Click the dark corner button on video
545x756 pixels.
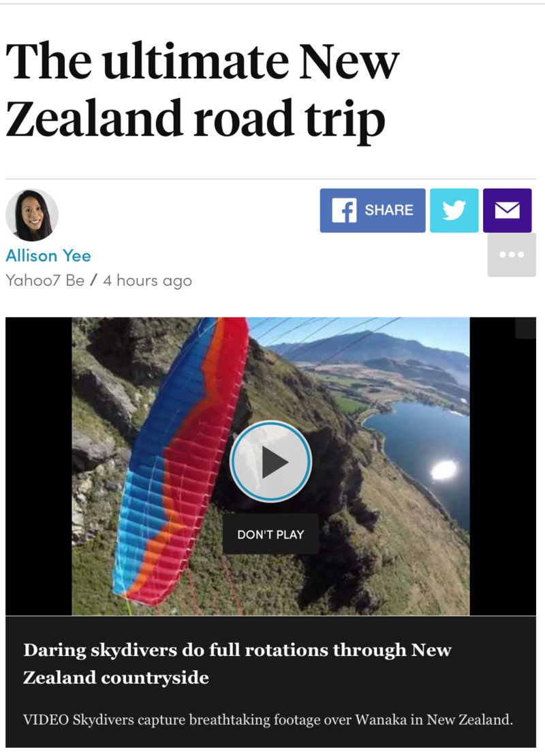pos(525,328)
